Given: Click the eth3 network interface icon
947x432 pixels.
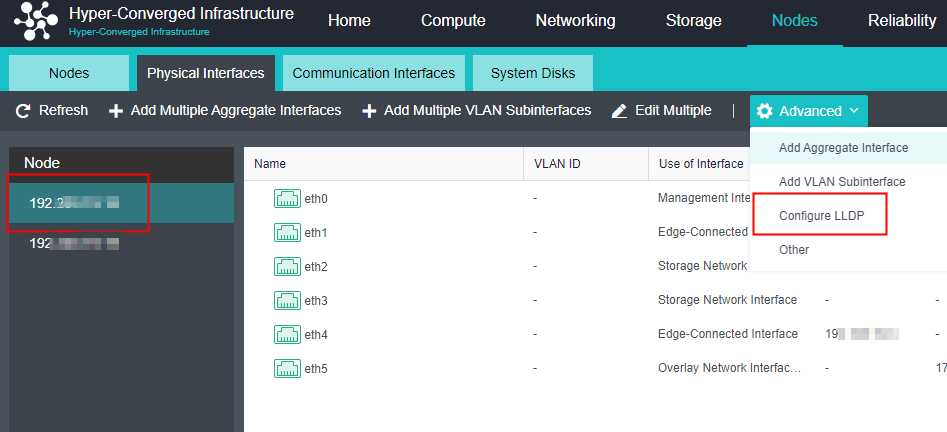Looking at the screenshot, I should (x=287, y=301).
